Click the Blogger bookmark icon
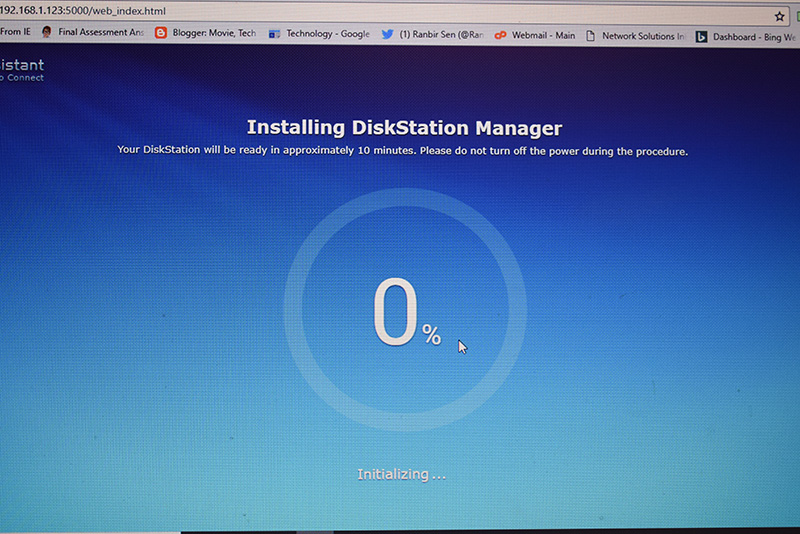 click(161, 33)
